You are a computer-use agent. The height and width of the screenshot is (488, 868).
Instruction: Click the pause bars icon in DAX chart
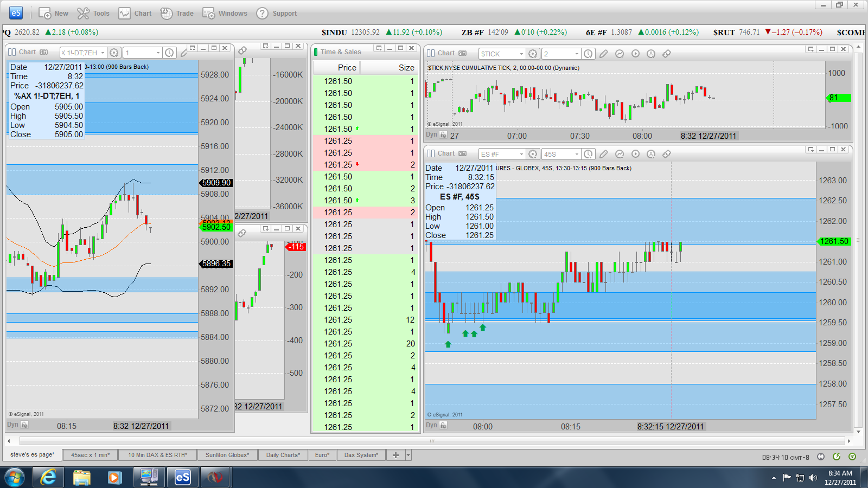click(x=12, y=52)
